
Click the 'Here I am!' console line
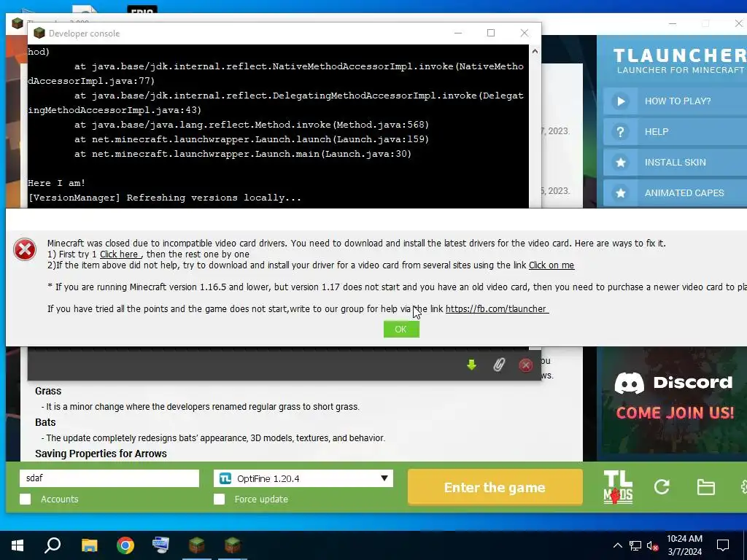click(x=57, y=183)
